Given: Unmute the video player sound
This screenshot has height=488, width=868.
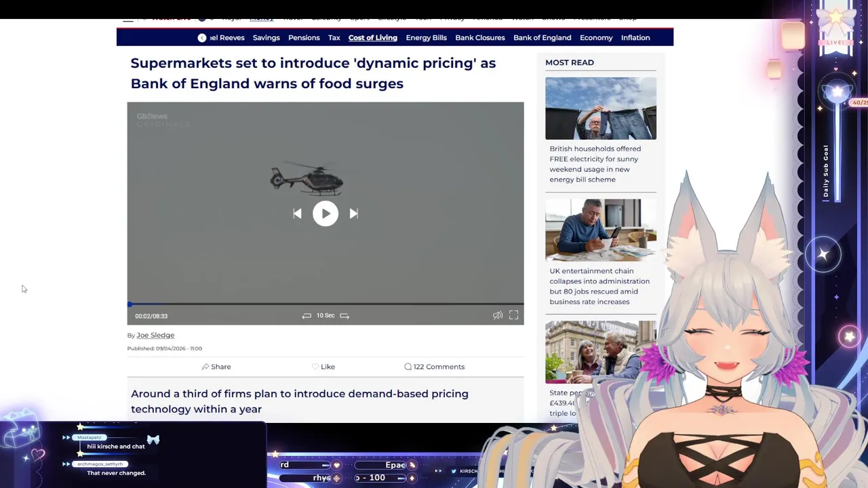Looking at the screenshot, I should click(498, 315).
